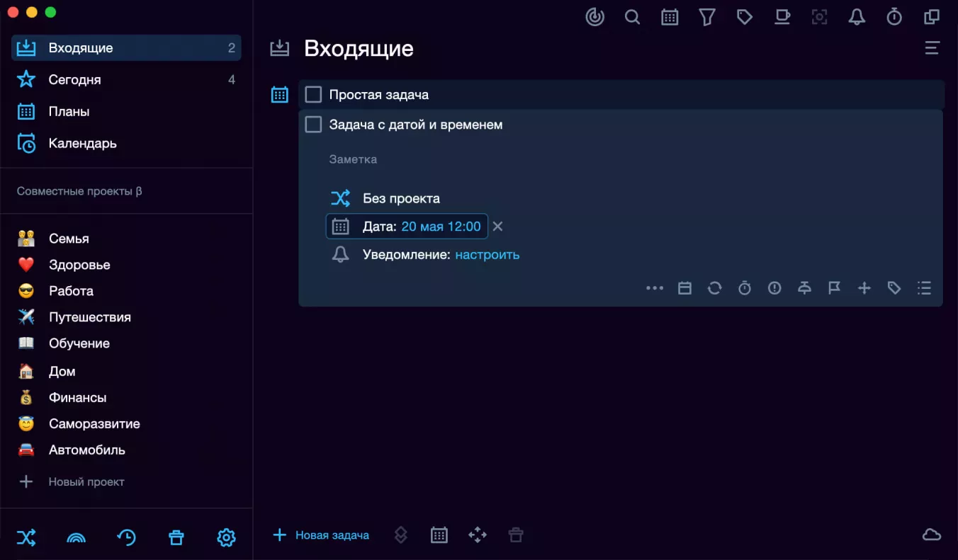Click the duplicate windows icon
This screenshot has height=560, width=958.
click(932, 17)
